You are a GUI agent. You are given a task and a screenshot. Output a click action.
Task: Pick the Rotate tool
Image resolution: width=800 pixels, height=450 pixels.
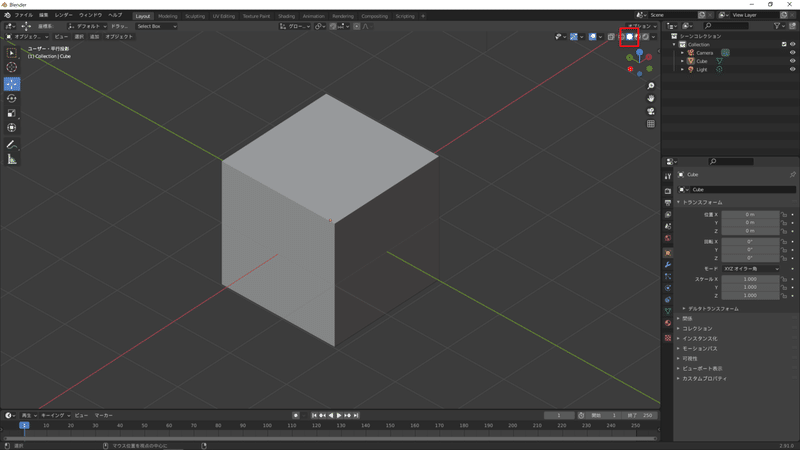pos(12,98)
